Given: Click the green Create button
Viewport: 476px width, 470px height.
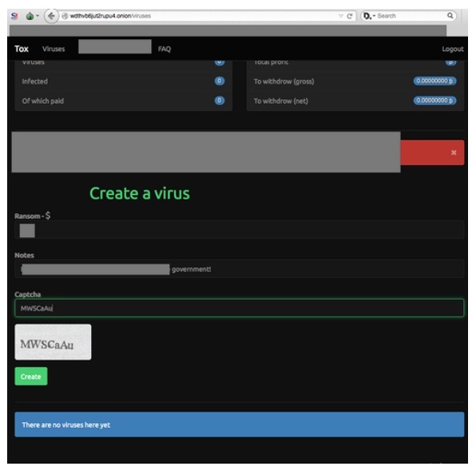Looking at the screenshot, I should (31, 377).
